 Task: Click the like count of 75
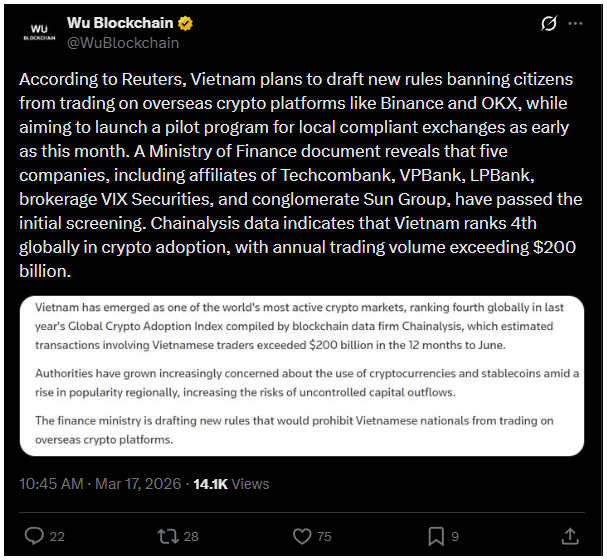coord(324,537)
